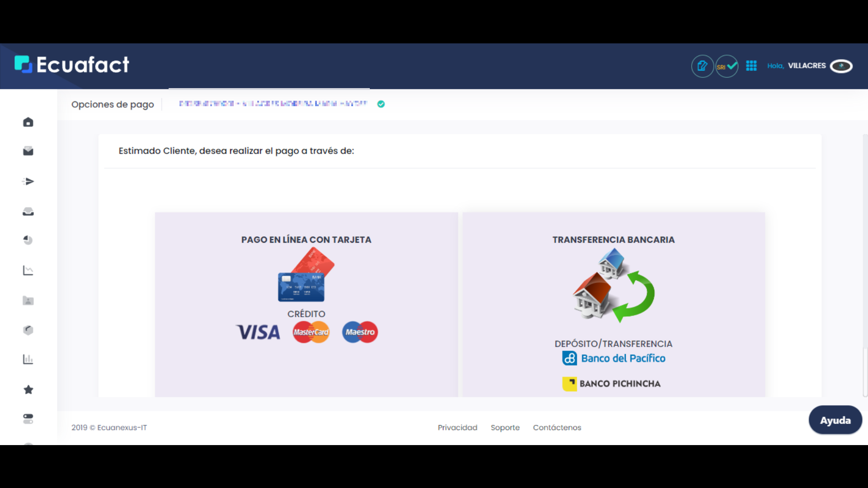Click the credit cards illustration
The width and height of the screenshot is (868, 488).
tap(306, 275)
